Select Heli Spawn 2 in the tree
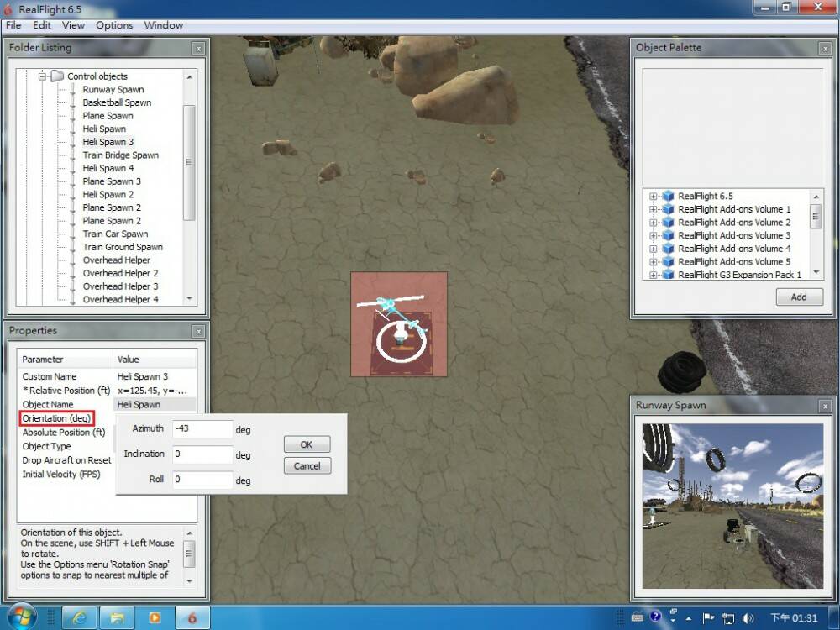This screenshot has height=630, width=840. tap(108, 195)
